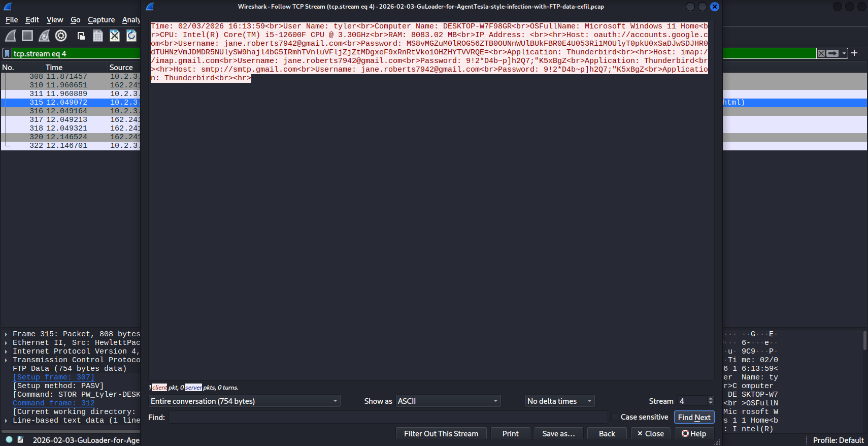The image size is (868, 446).
Task: Click the stream content text area
Action: click(431, 201)
